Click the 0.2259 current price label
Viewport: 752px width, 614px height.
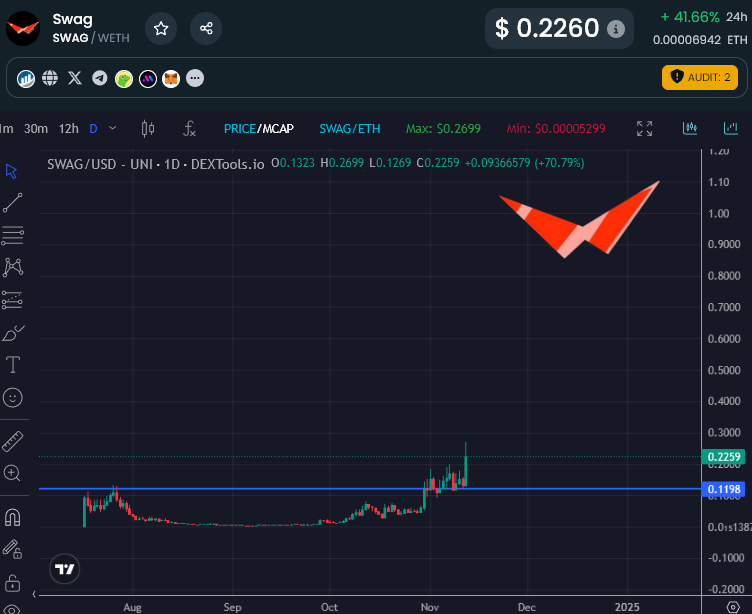pyautogui.click(x=723, y=457)
